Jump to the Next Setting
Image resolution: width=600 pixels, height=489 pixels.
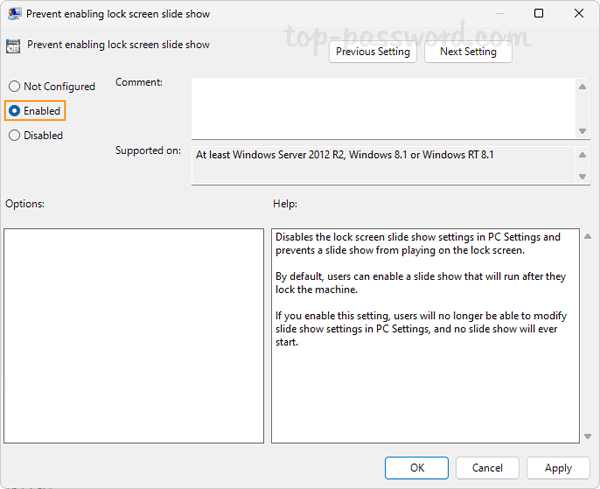pos(467,52)
